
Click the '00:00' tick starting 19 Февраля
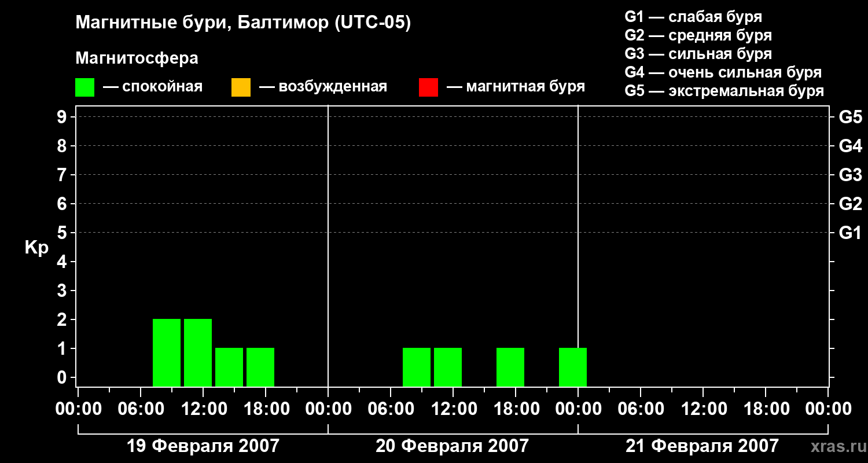[78, 409]
